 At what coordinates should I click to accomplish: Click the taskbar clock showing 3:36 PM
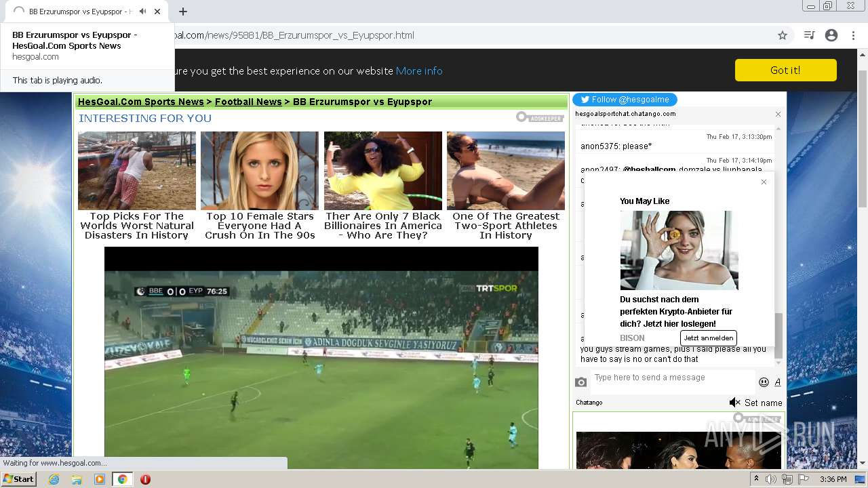click(x=833, y=479)
